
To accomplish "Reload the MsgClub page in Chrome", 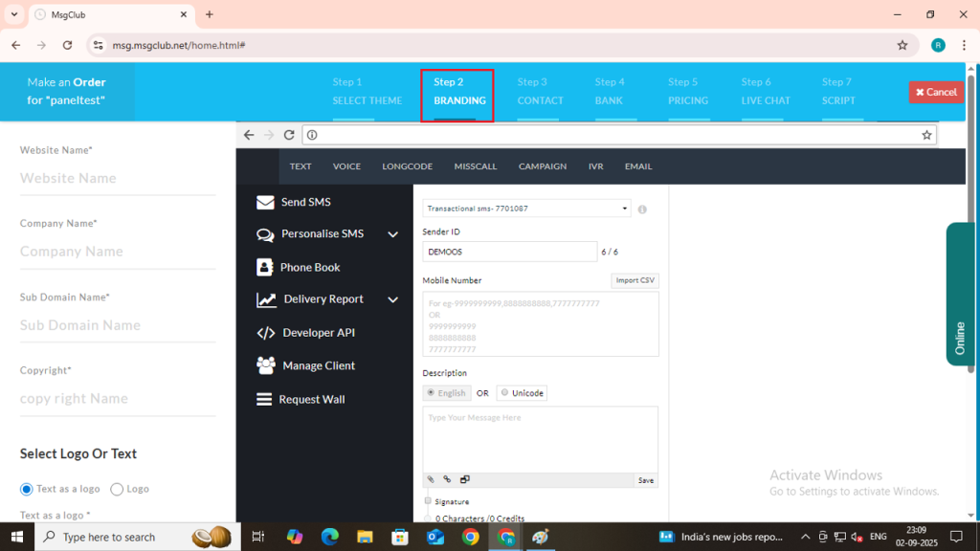I will pos(68,45).
